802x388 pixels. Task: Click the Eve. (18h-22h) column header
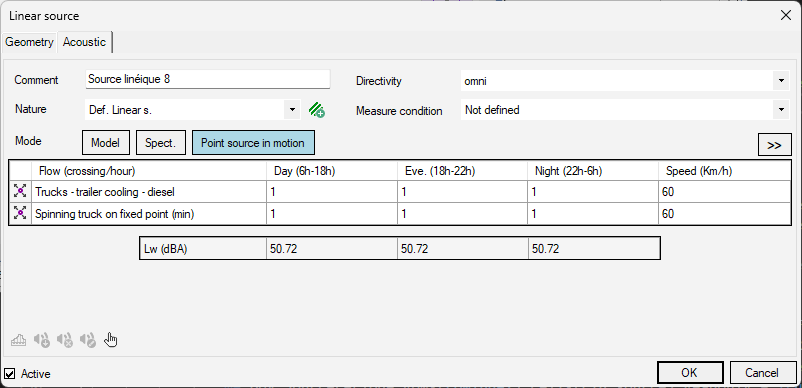(462, 171)
